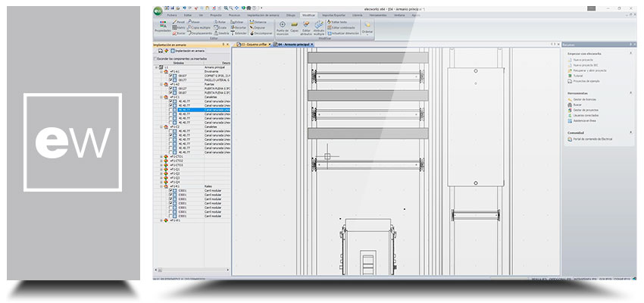Click the Simetría mirror tool

click(221, 33)
